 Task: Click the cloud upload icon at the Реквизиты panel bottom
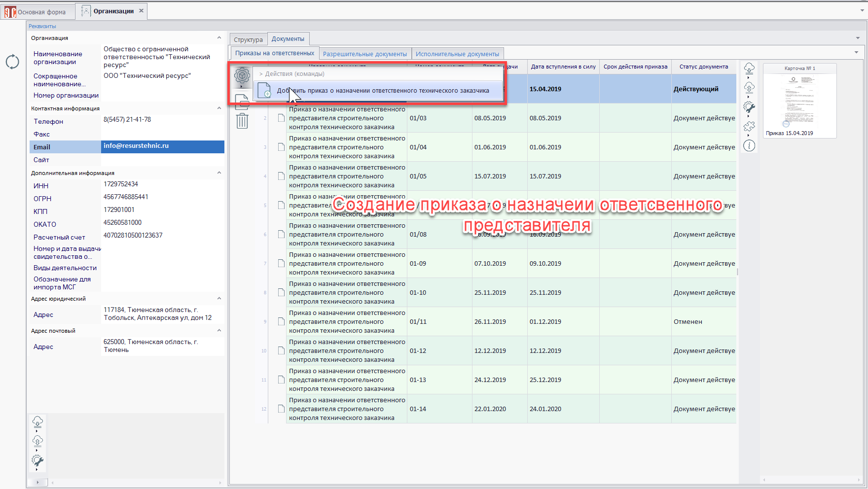pos(37,441)
